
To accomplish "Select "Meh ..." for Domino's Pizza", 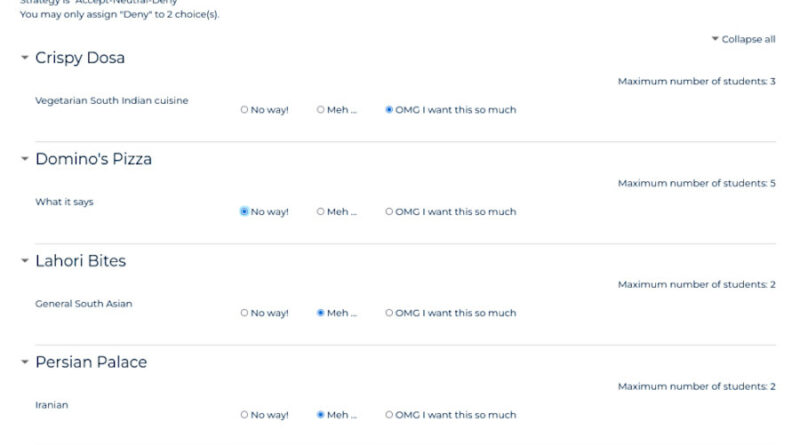I will 320,211.
